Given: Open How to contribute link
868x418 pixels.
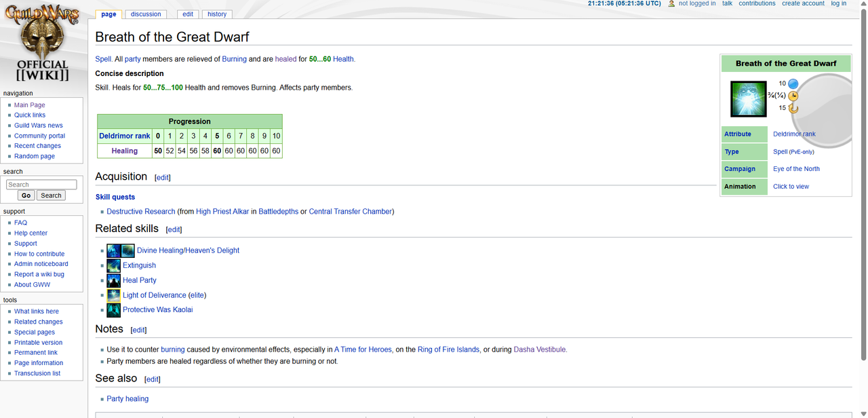Looking at the screenshot, I should click(x=39, y=254).
